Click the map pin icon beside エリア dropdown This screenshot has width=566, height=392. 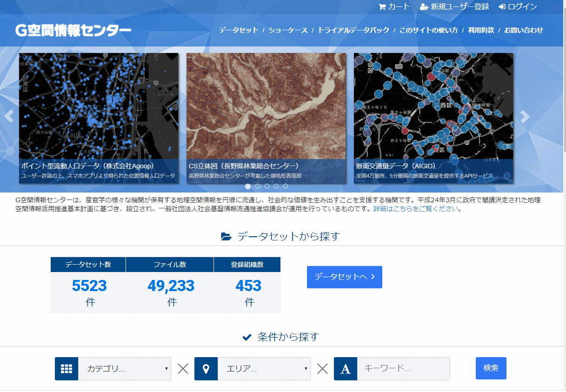pyautogui.click(x=206, y=368)
